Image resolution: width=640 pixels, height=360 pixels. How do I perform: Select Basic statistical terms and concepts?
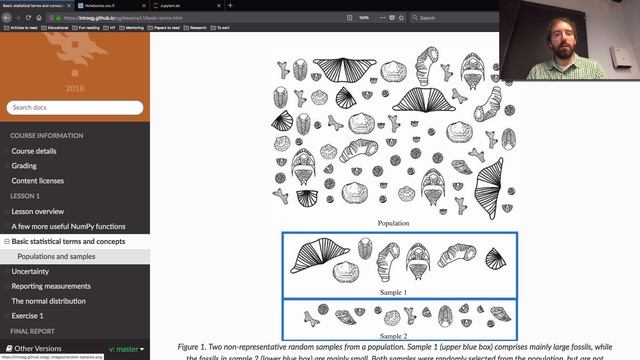(x=68, y=242)
